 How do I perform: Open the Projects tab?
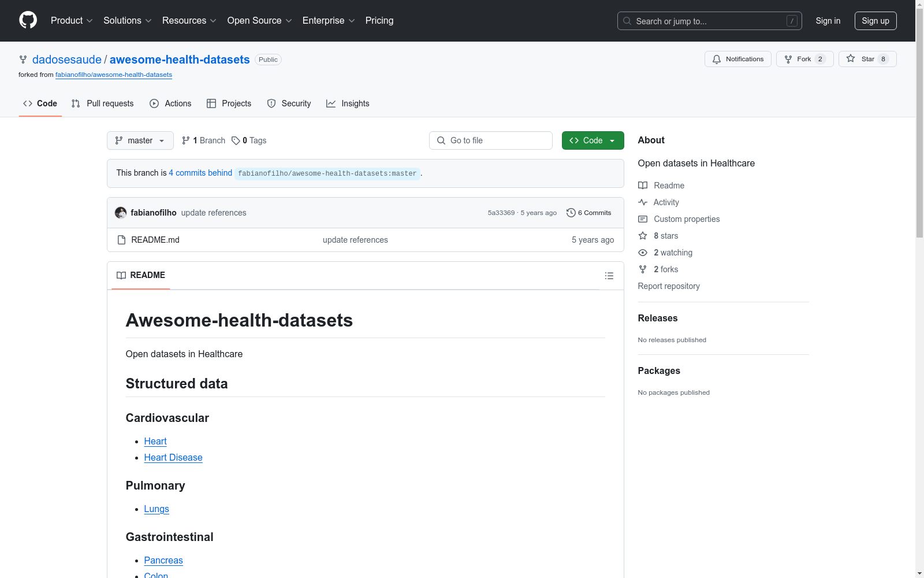click(x=229, y=103)
